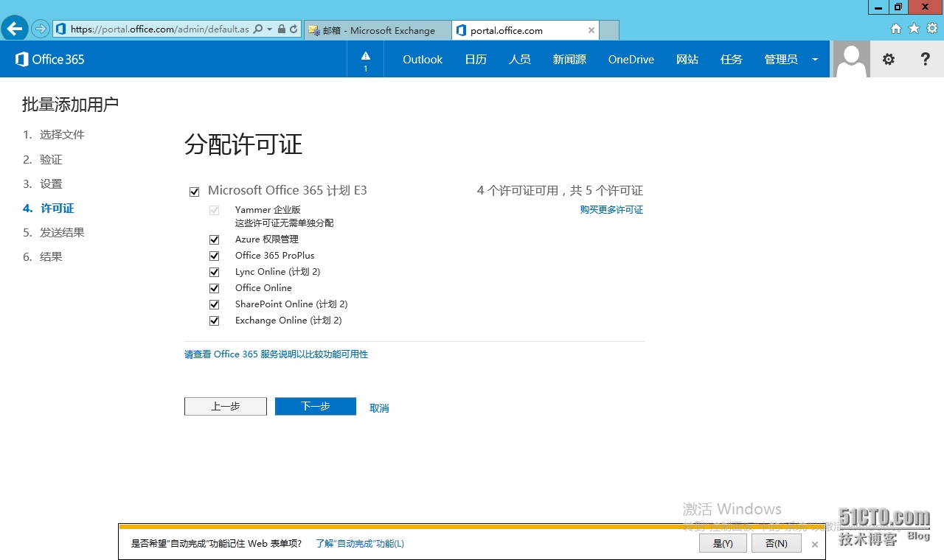Click inside the browser address bar
The width and height of the screenshot is (944, 560).
(162, 30)
